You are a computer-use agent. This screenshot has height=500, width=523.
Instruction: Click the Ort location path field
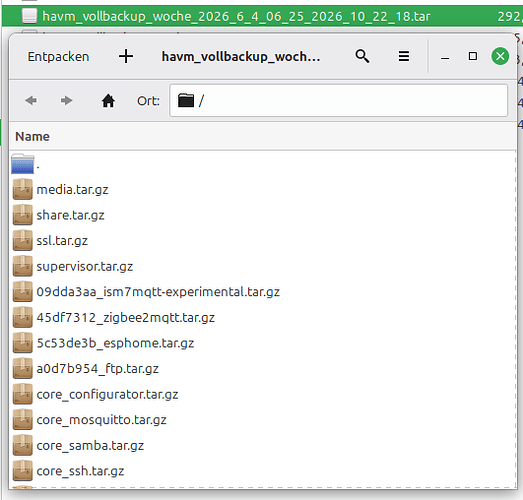[x=339, y=100]
